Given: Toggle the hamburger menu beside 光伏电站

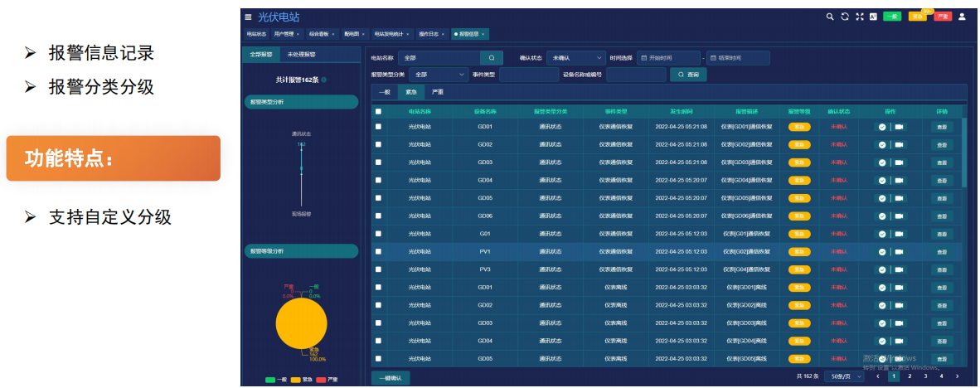Looking at the screenshot, I should click(x=248, y=17).
